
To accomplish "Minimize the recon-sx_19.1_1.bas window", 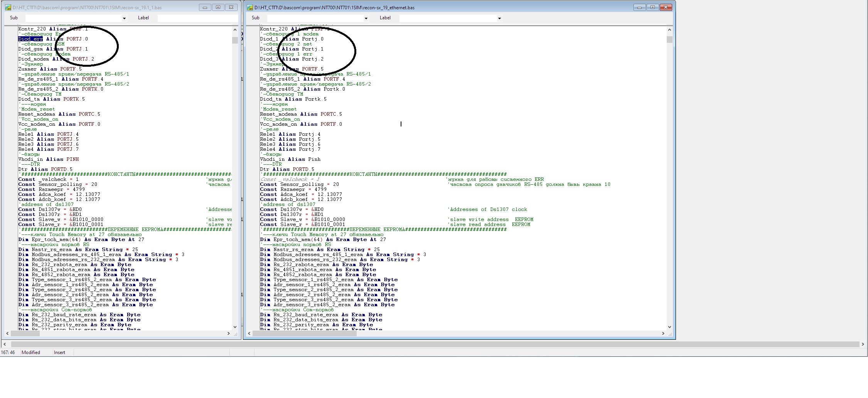I will pos(205,7).
